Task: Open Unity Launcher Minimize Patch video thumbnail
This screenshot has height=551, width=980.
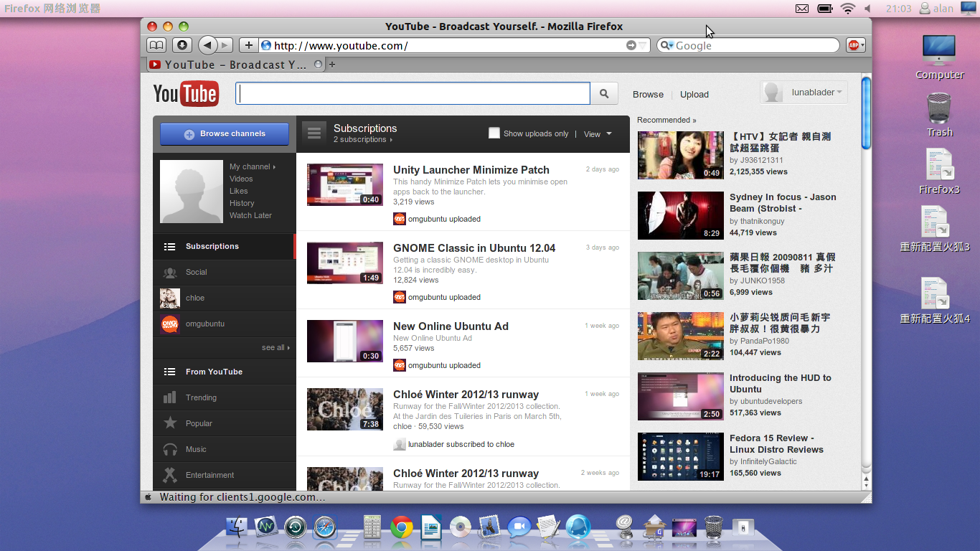Action: [344, 184]
